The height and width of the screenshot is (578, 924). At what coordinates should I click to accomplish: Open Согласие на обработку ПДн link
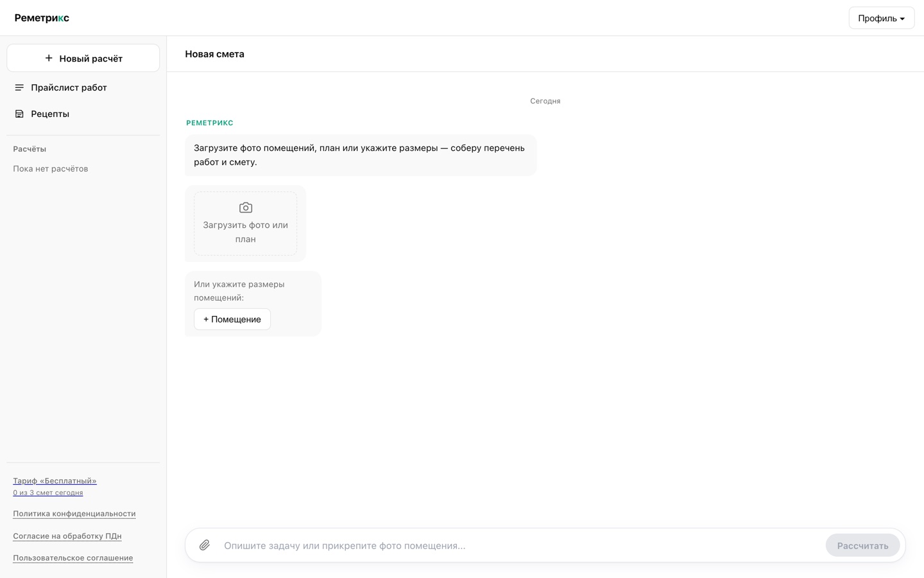click(x=67, y=536)
